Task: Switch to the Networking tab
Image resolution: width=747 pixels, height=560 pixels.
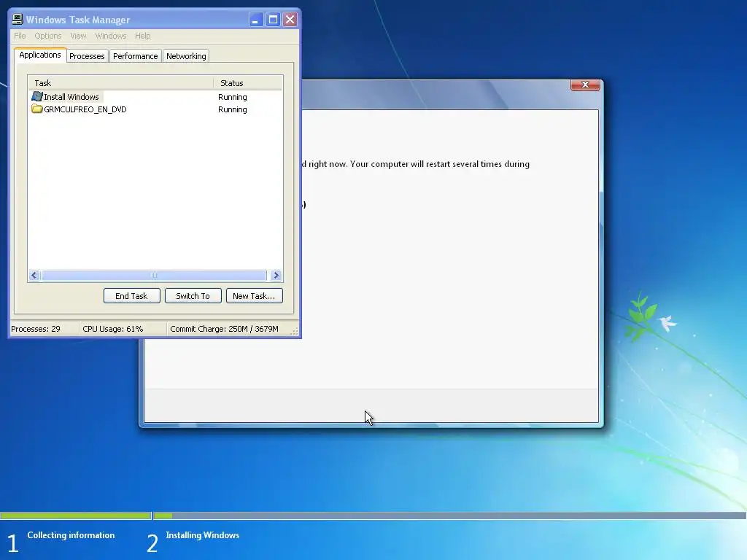Action: tap(186, 56)
